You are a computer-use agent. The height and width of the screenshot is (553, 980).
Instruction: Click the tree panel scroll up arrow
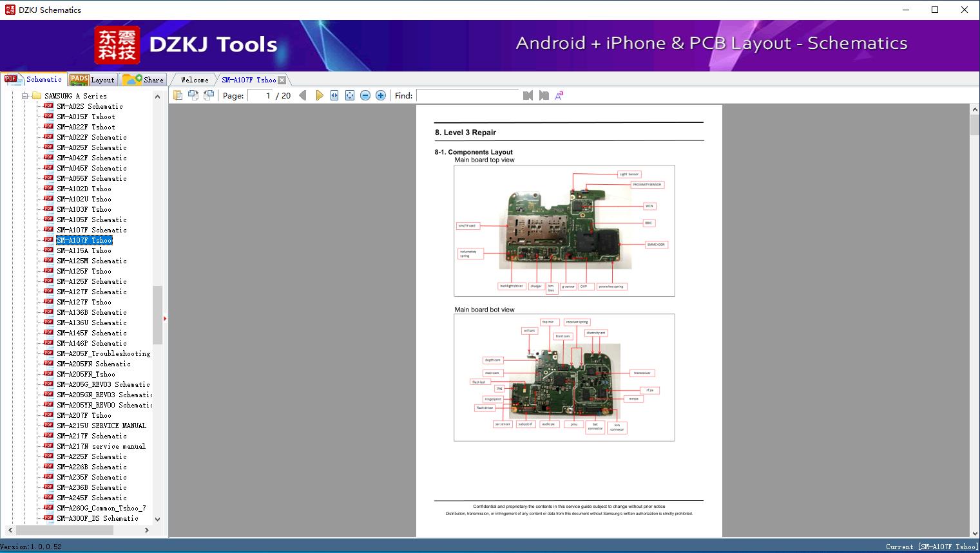157,96
